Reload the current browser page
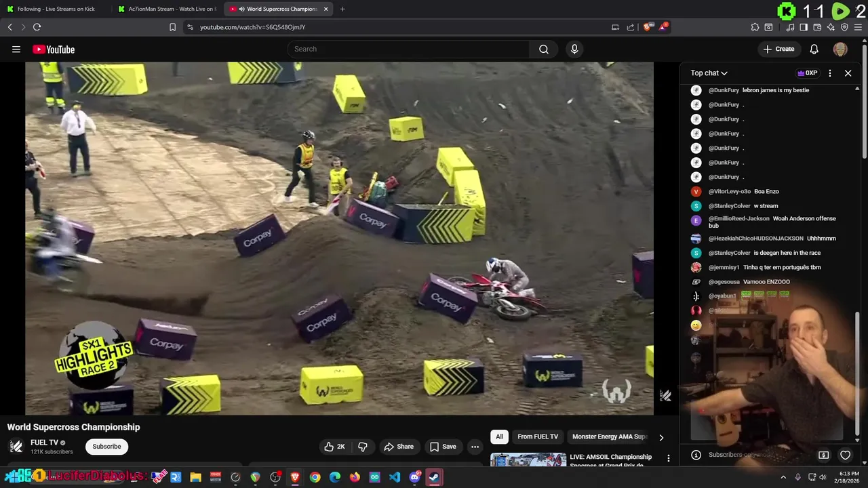 (37, 27)
